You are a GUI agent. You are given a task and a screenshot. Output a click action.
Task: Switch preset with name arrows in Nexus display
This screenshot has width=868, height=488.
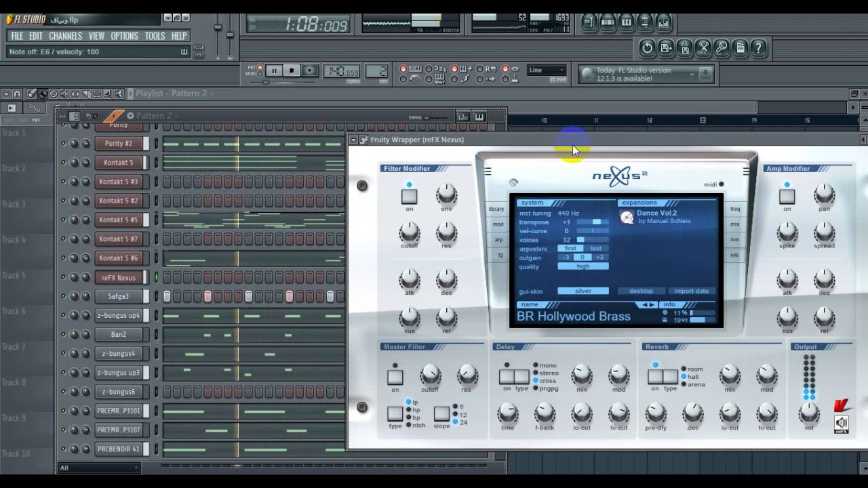pos(650,304)
